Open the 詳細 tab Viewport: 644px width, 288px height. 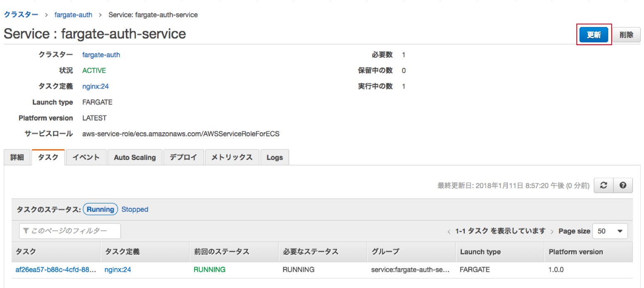coord(17,157)
